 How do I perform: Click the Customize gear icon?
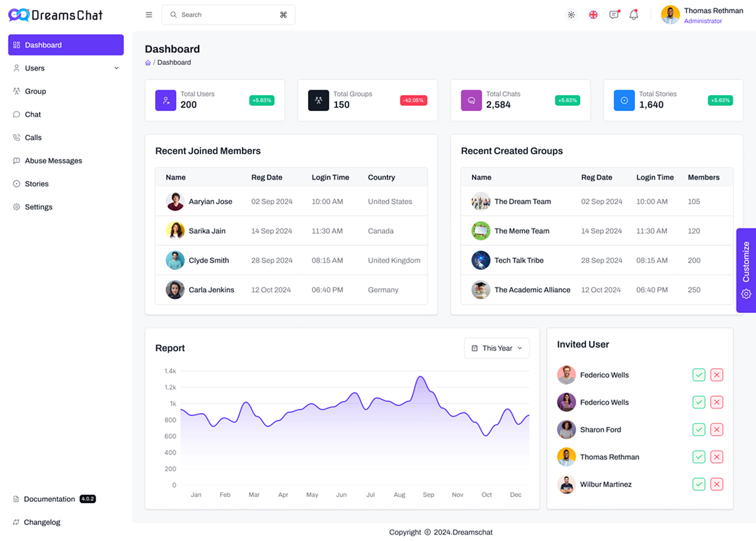click(746, 294)
